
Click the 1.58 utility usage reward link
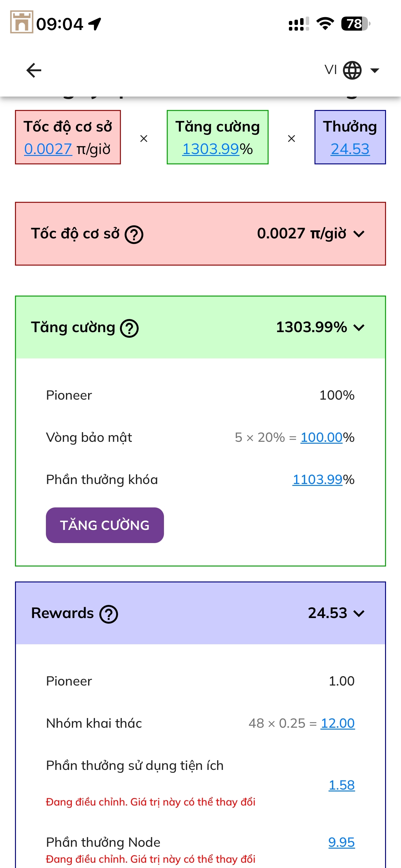click(x=341, y=785)
